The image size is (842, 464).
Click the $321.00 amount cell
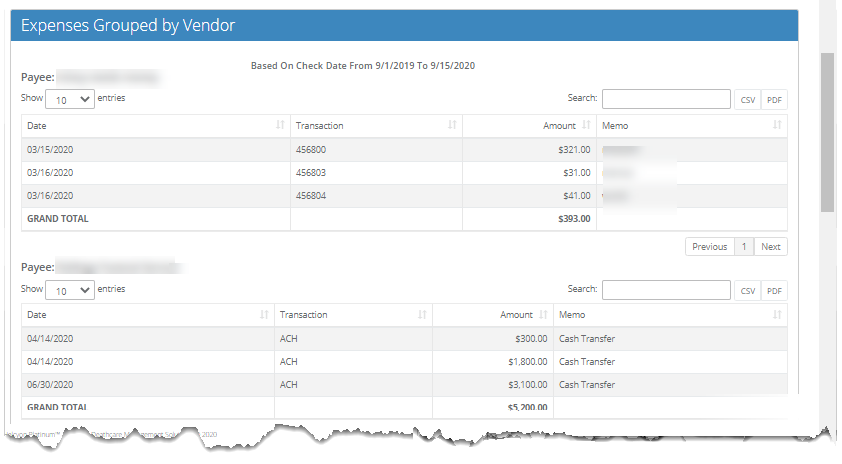click(x=529, y=150)
